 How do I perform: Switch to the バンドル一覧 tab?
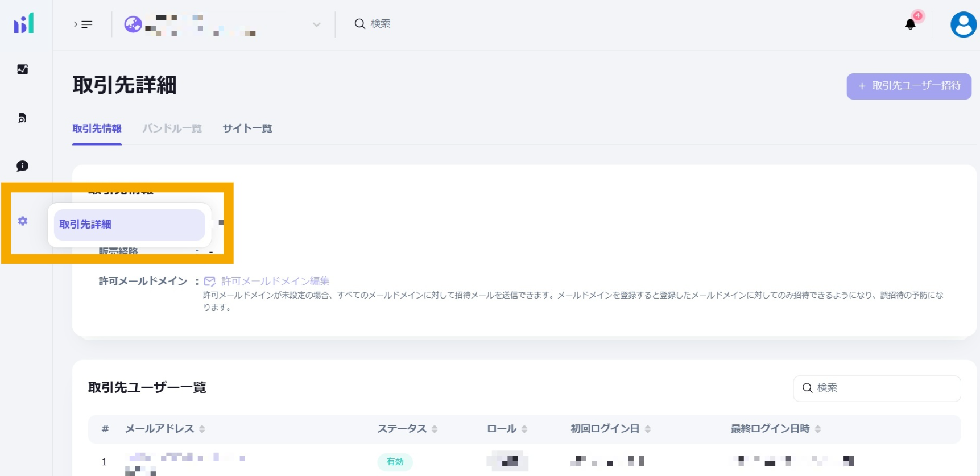tap(172, 129)
